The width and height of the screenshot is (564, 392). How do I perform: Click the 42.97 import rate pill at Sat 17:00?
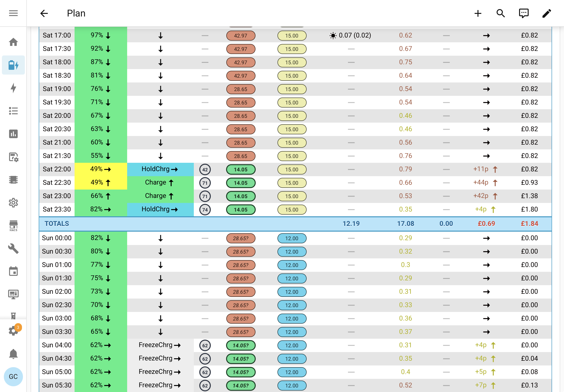(241, 36)
